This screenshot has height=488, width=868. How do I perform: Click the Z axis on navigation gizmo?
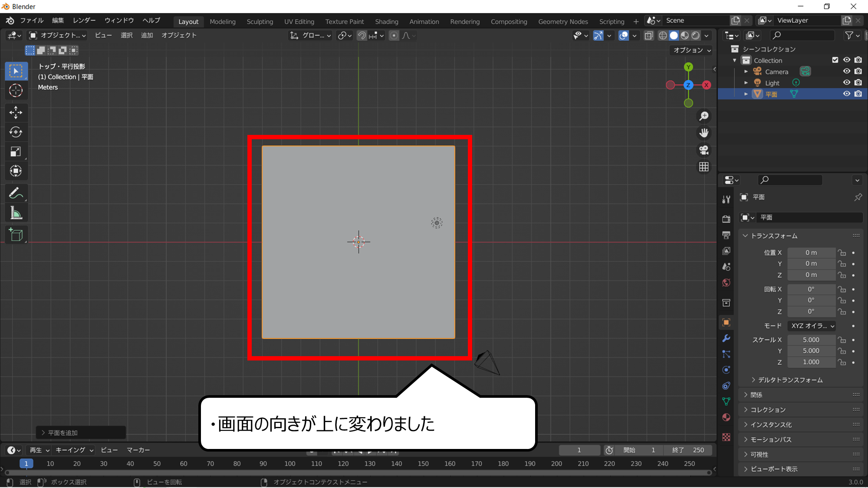[688, 85]
